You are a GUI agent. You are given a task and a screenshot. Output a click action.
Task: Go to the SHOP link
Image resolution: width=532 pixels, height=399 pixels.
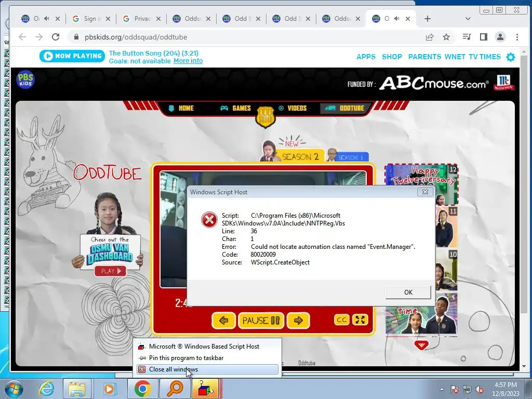tap(392, 57)
